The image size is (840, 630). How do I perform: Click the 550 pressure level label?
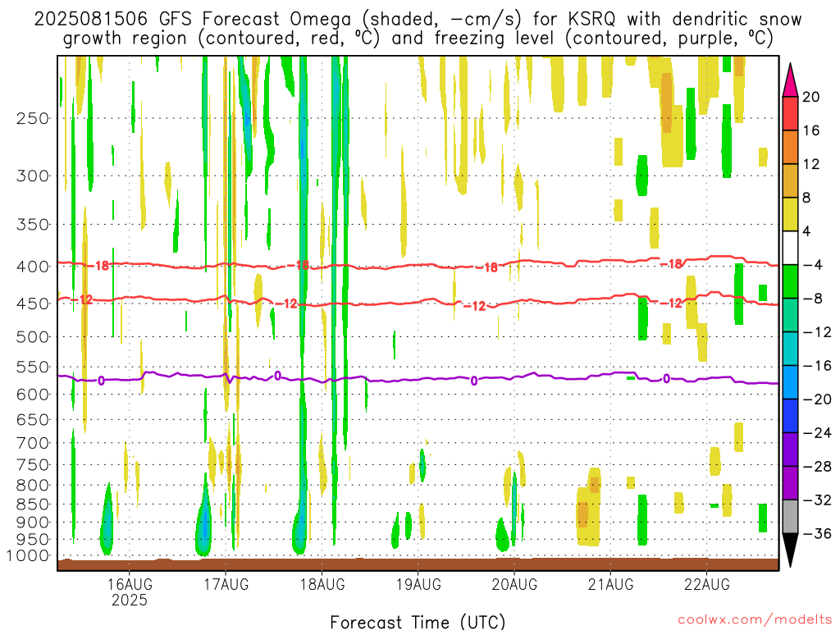tap(32, 367)
